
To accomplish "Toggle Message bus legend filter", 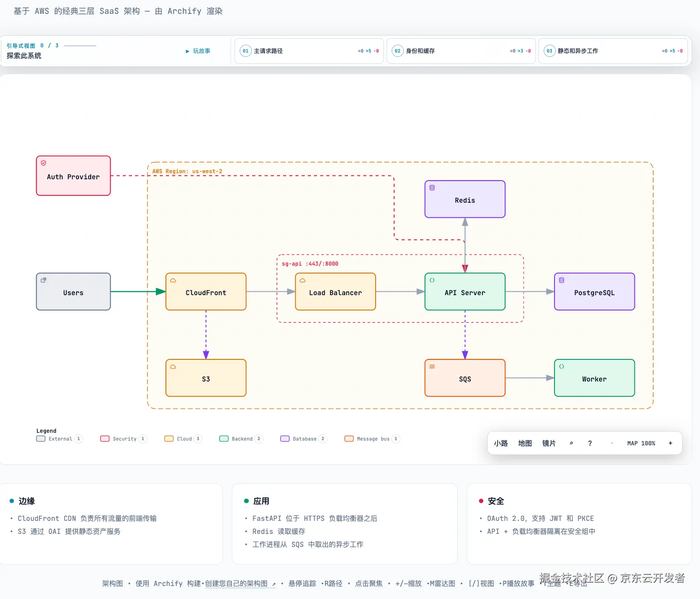I will pos(372,439).
